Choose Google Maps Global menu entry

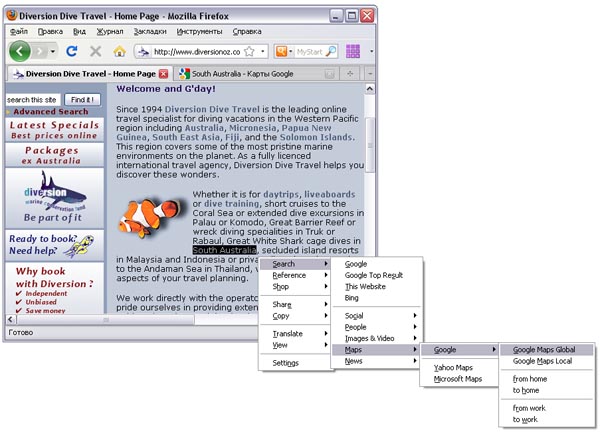pyautogui.click(x=547, y=350)
